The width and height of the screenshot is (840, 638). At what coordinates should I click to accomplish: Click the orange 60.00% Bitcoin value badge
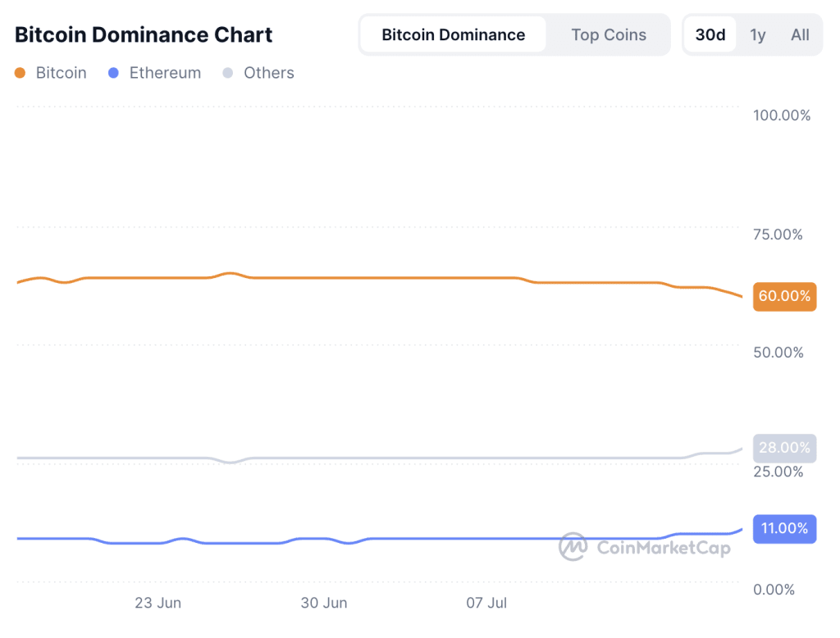pyautogui.click(x=784, y=296)
